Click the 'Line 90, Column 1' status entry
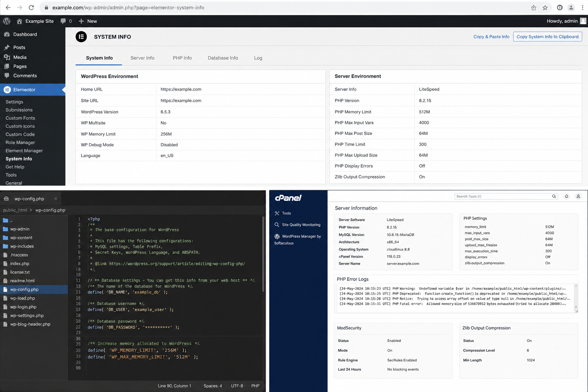588x392 pixels. point(174,386)
